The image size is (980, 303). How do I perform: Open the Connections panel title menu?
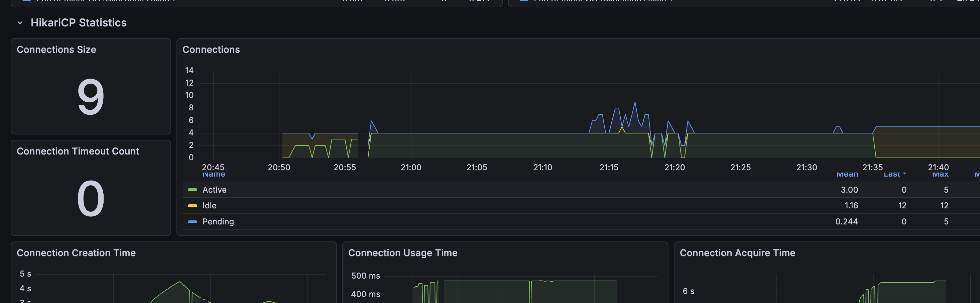click(211, 49)
